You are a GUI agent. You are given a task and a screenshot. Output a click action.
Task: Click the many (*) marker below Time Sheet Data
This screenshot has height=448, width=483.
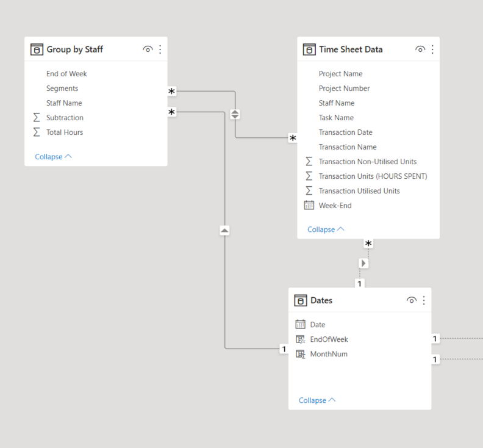368,244
